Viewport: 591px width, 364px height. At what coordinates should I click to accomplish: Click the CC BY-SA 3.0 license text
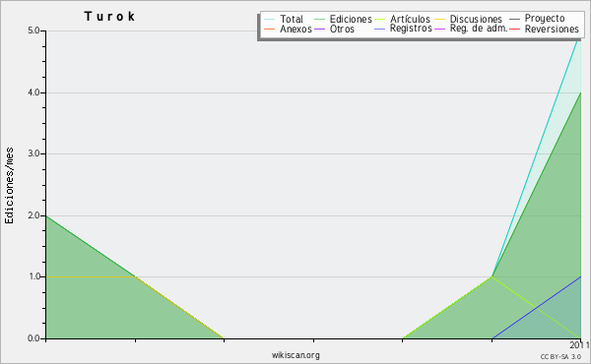[560, 356]
